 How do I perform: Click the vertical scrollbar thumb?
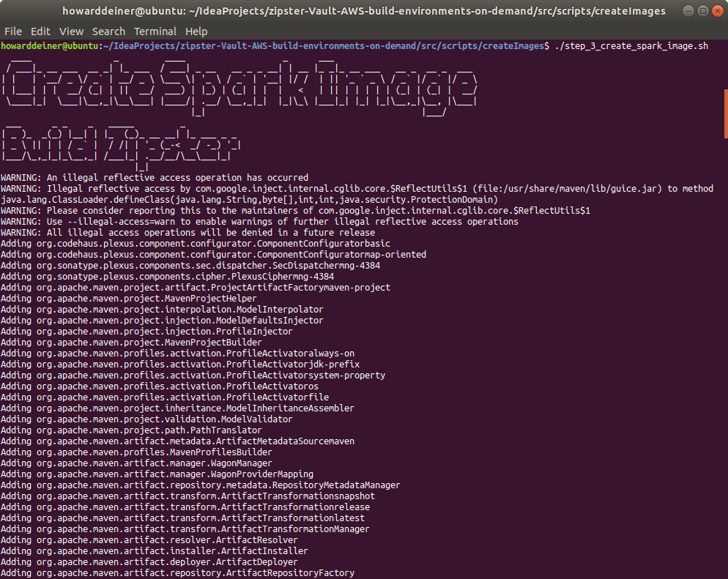[726, 113]
